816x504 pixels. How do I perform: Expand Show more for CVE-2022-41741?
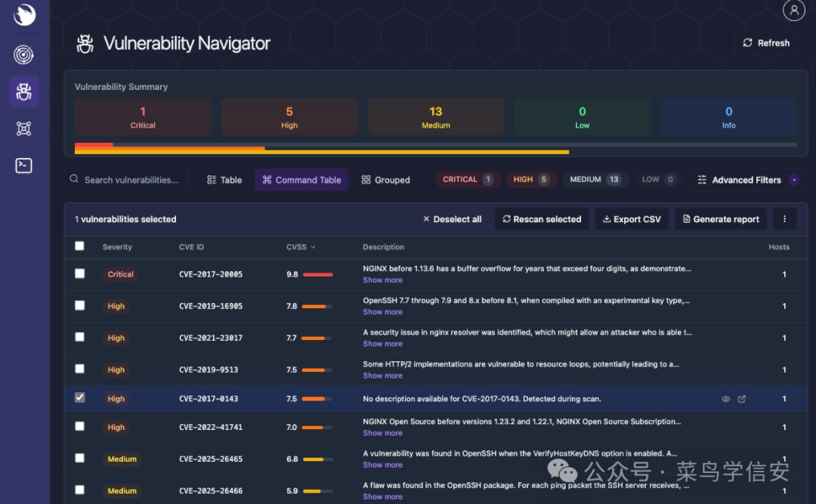click(382, 433)
